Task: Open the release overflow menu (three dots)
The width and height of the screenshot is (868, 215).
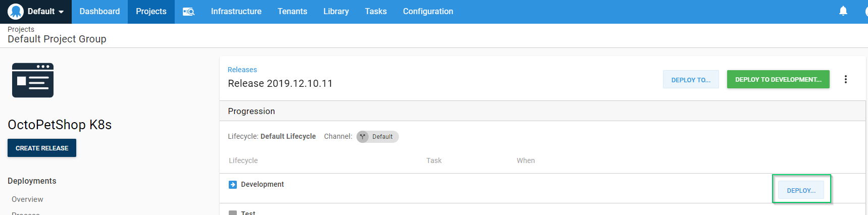Action: [845, 79]
